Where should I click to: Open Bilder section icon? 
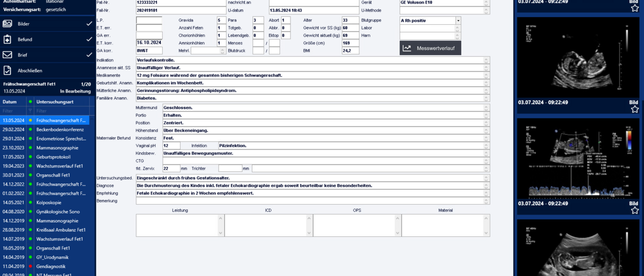coord(7,24)
